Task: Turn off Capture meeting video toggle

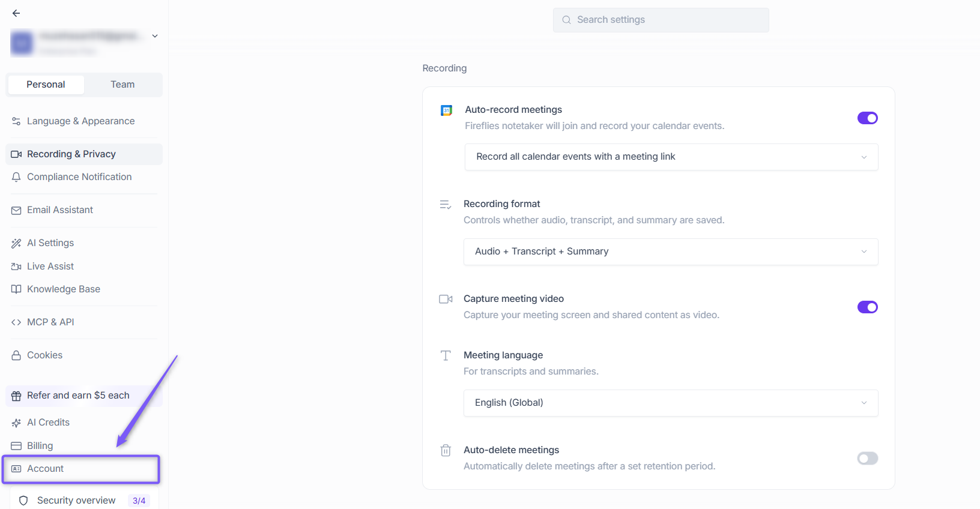Action: click(867, 307)
